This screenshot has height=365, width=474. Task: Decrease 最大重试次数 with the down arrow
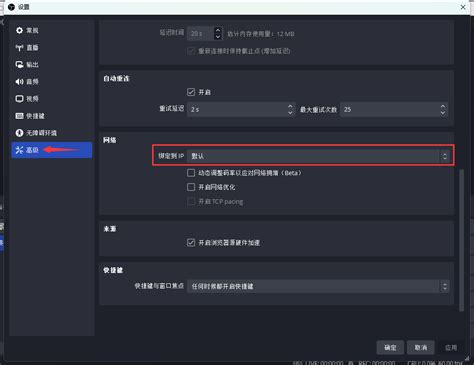pos(443,113)
